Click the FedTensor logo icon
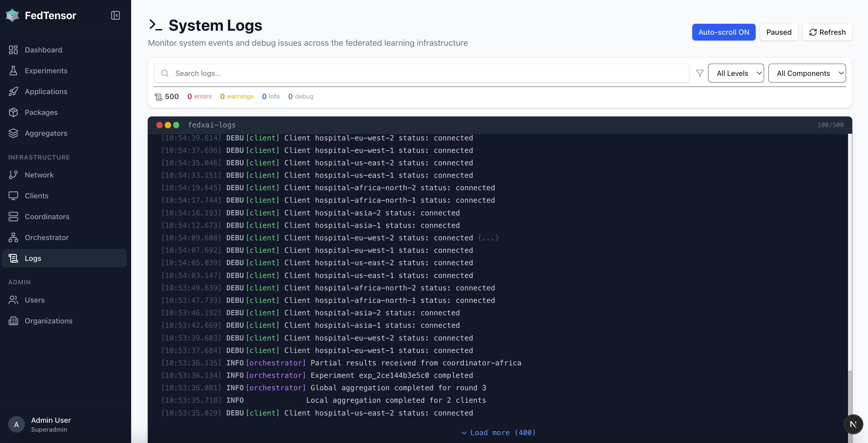Screen dimensions: 868x443 click(12, 16)
